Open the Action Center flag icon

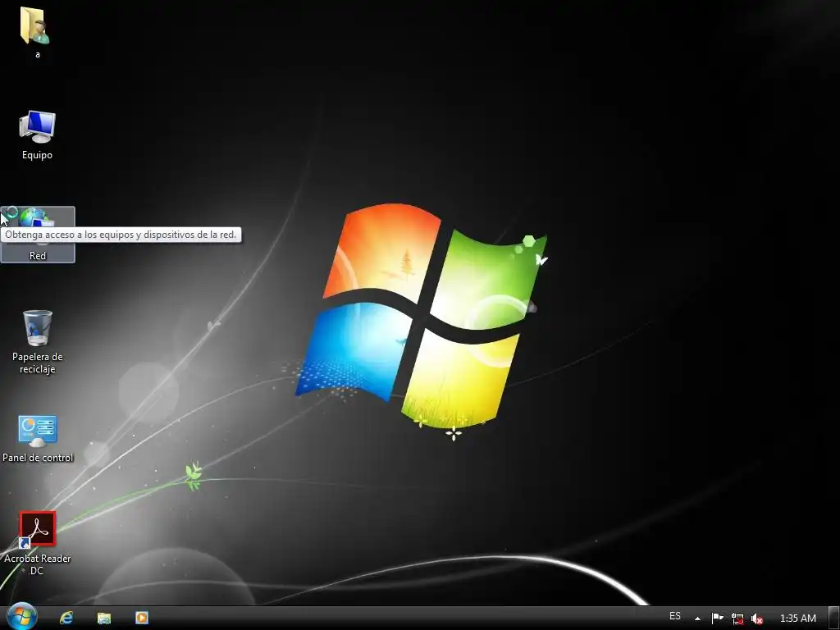(717, 619)
